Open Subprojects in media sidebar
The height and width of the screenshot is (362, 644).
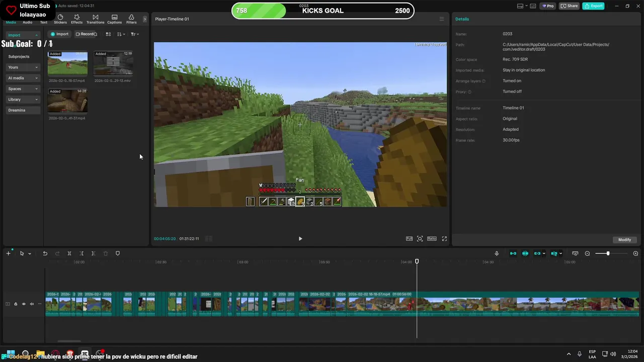(19, 56)
